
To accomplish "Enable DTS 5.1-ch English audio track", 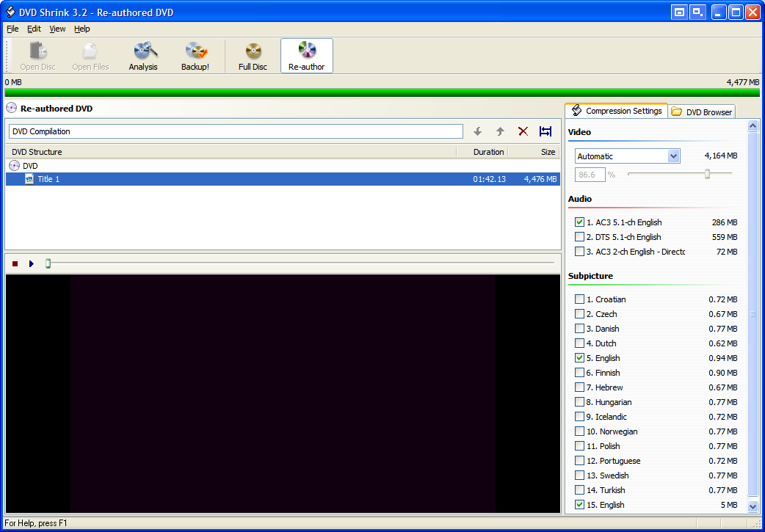I will coord(580,237).
